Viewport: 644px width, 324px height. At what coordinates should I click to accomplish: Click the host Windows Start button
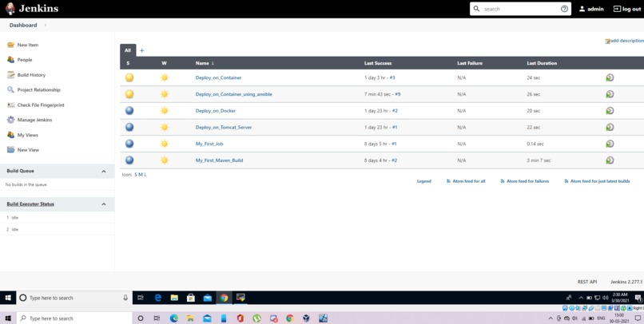point(7,318)
